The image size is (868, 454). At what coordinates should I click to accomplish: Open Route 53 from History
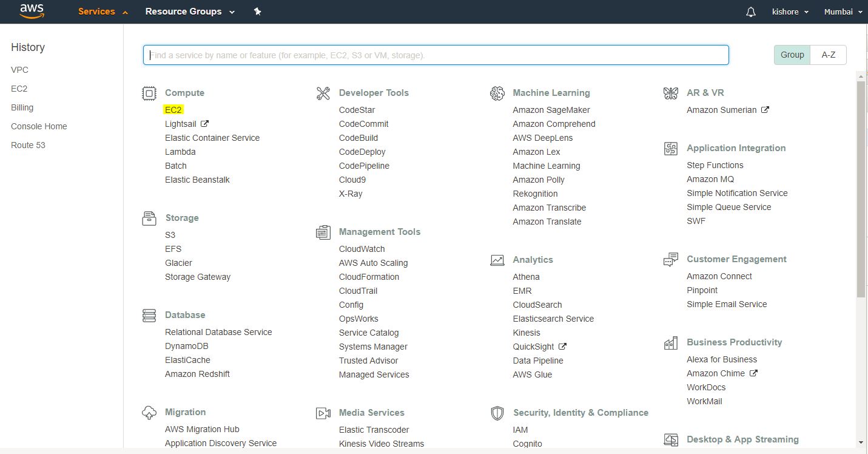(x=28, y=145)
